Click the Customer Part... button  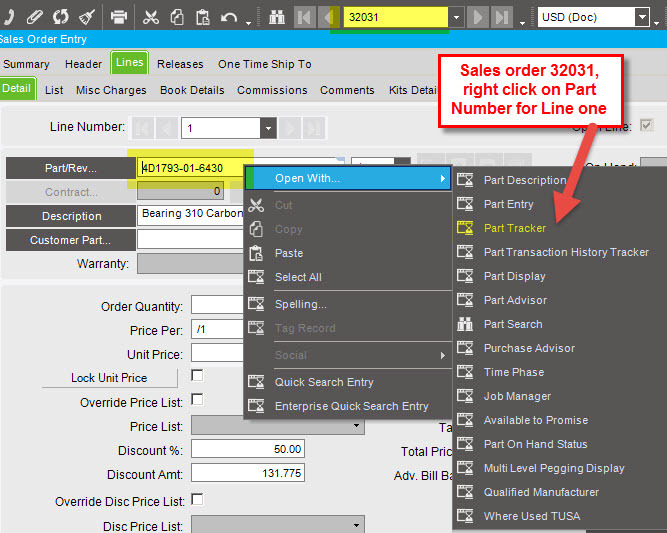[71, 240]
